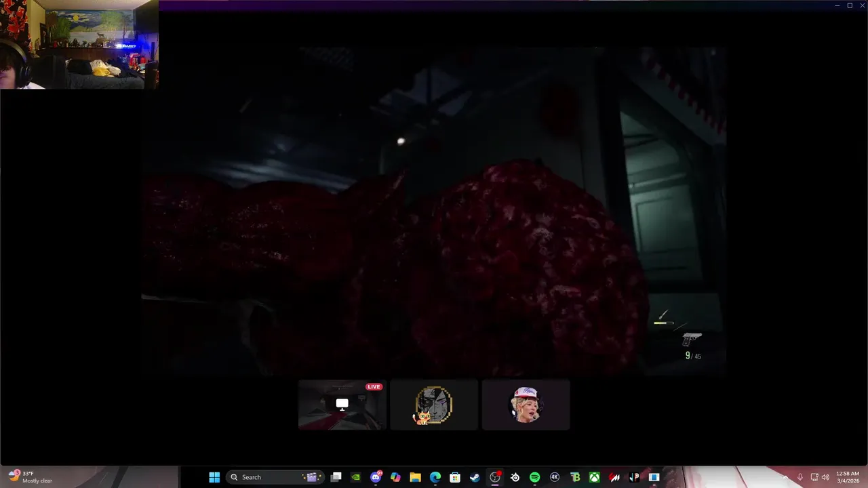868x488 pixels.
Task: Open Task View on the taskbar
Action: 336,477
